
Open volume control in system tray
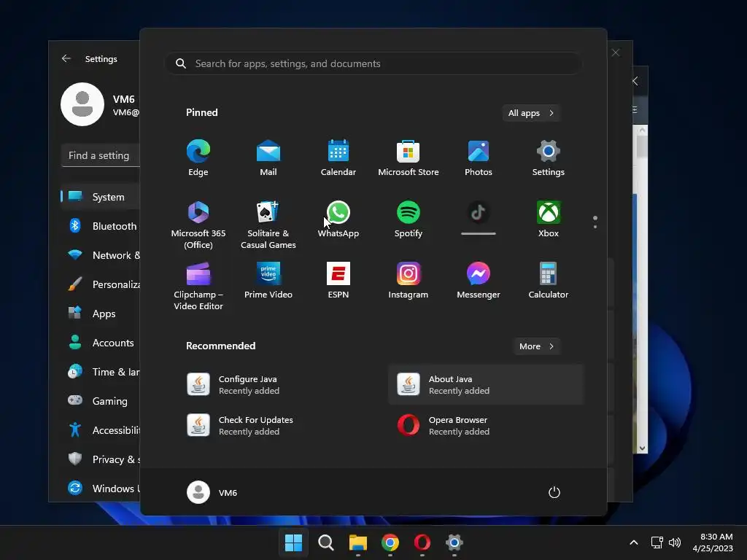point(675,542)
